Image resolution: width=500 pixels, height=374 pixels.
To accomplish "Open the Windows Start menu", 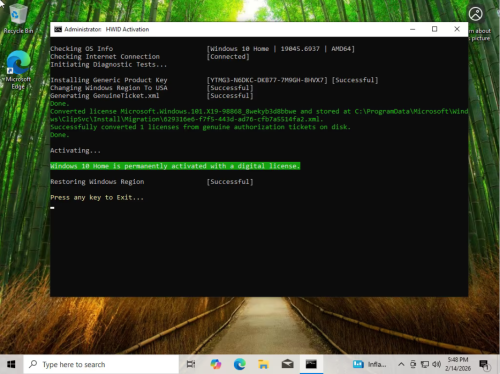I will (x=11, y=364).
